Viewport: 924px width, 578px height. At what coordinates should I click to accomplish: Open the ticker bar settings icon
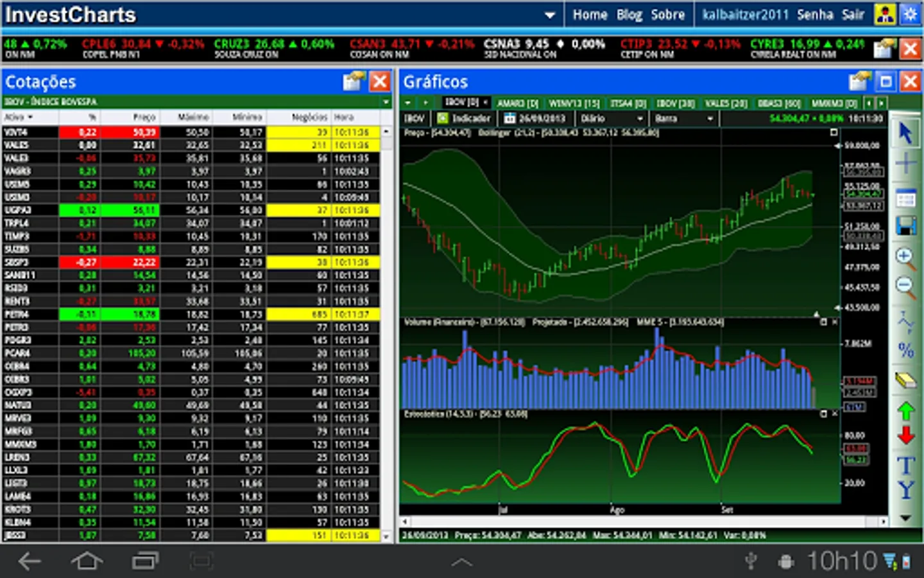(x=885, y=48)
